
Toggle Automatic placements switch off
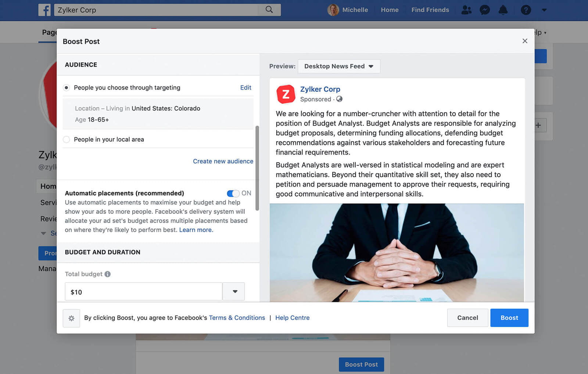click(x=233, y=193)
